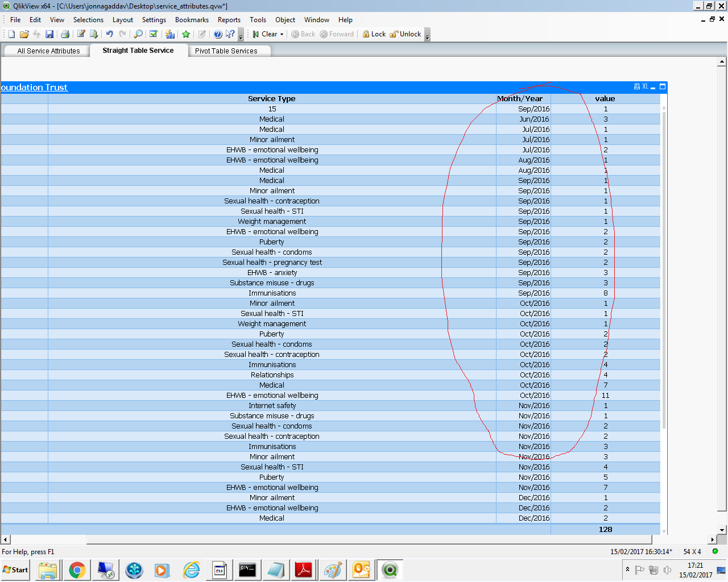Click the Print icon in toolbar
728x582 pixels.
tap(65, 34)
